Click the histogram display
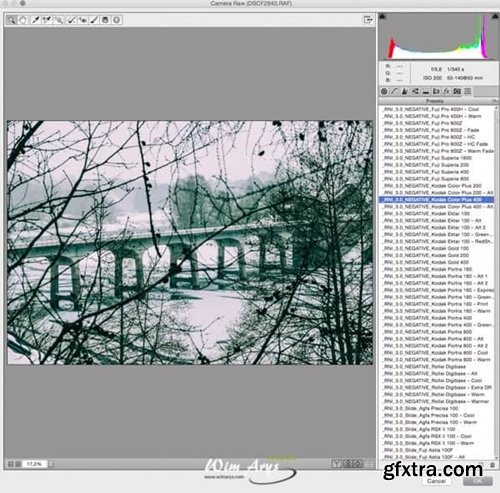The height and width of the screenshot is (493, 500). click(438, 36)
